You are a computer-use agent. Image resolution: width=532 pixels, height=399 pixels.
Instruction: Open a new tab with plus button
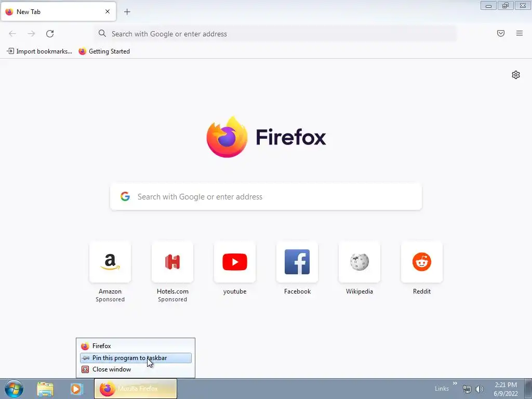click(x=127, y=12)
